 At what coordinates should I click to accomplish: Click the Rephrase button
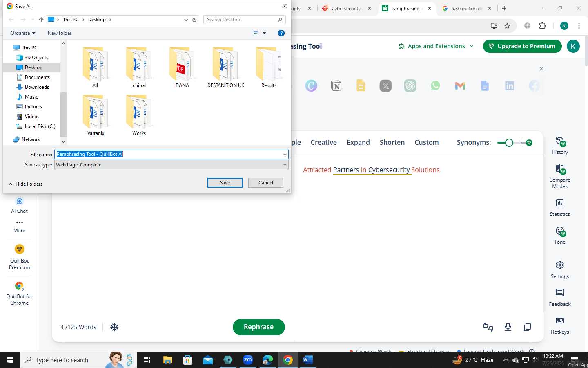[259, 327]
